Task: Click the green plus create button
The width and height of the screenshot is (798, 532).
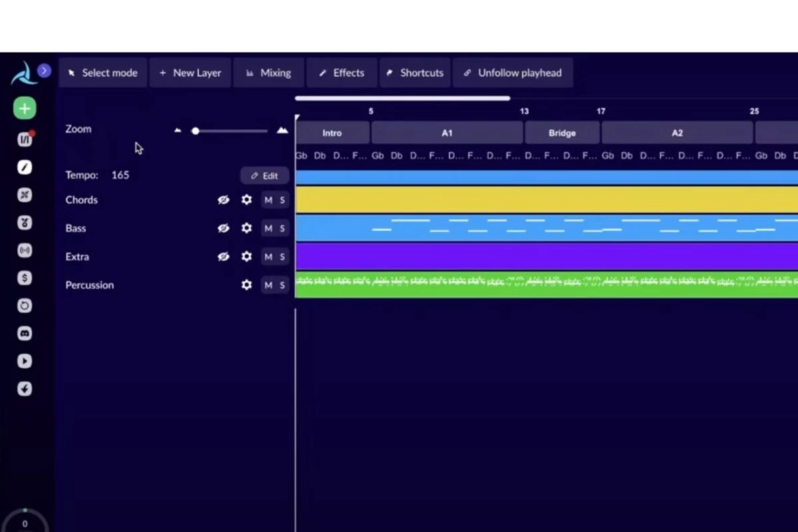Action: tap(25, 108)
